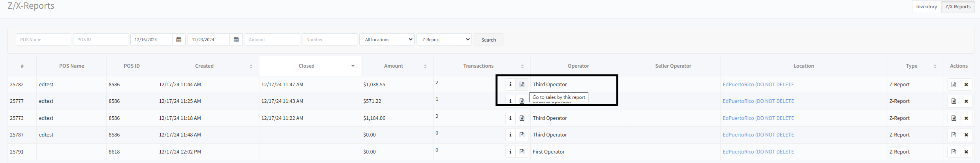This screenshot has height=163, width=980.
Task: Open EdPuertoRico location link for report 25791
Action: (x=758, y=152)
